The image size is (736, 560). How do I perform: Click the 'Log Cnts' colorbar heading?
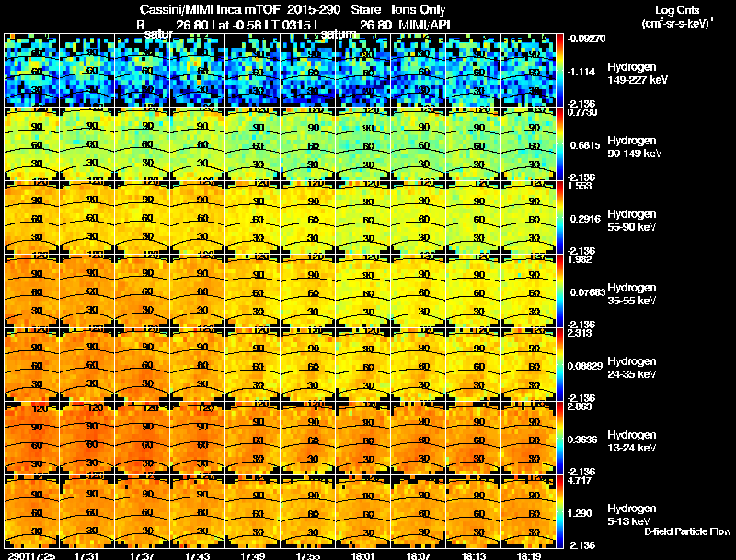677,10
